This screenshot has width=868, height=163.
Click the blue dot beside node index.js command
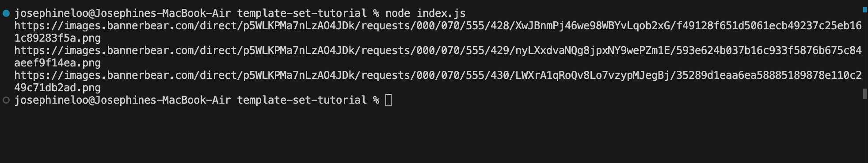pos(6,13)
